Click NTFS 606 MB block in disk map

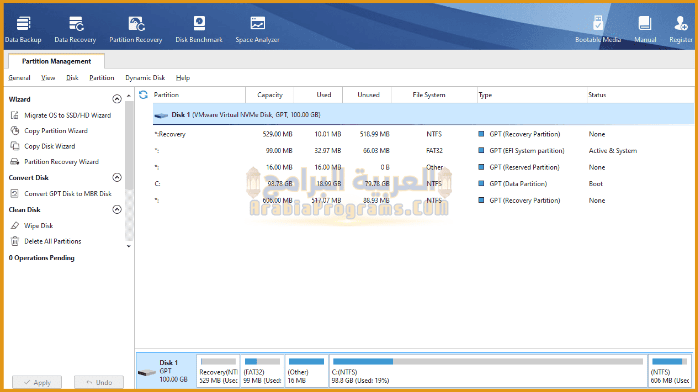(x=670, y=371)
